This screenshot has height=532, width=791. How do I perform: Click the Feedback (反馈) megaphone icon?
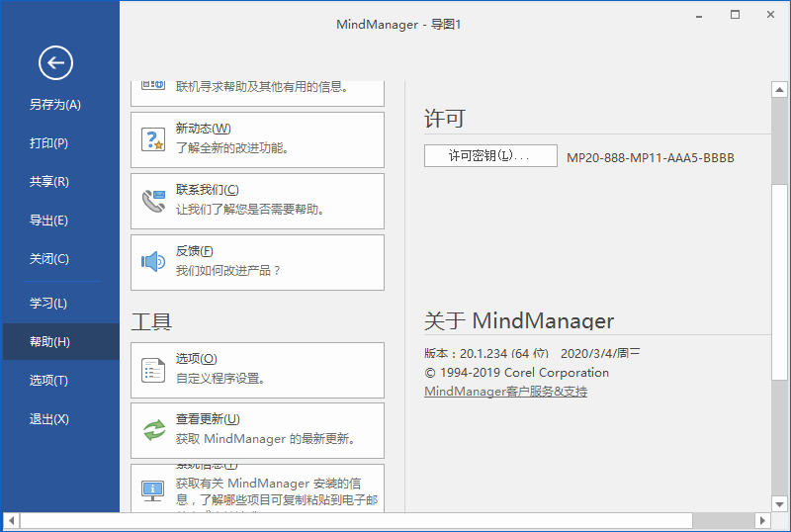pyautogui.click(x=153, y=262)
